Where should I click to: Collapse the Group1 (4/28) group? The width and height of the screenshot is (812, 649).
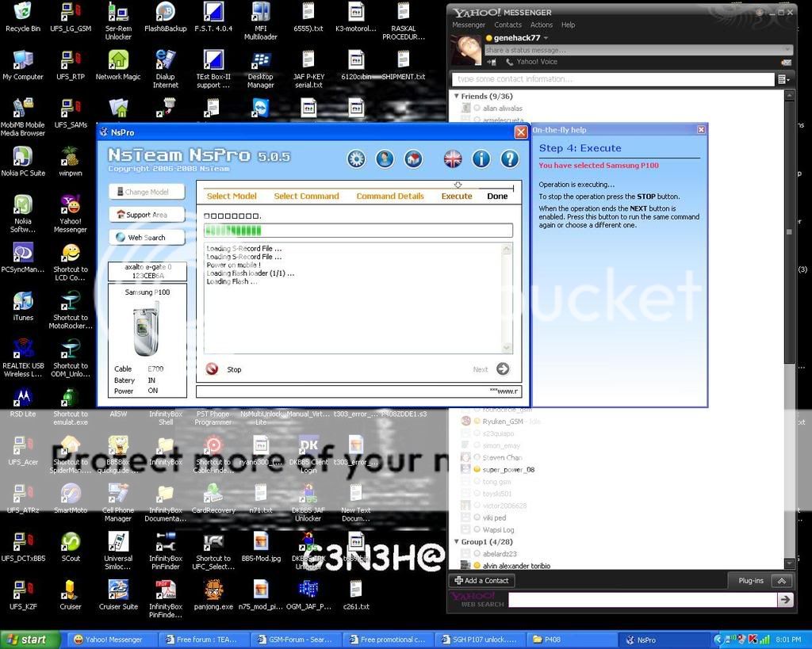coord(457,542)
